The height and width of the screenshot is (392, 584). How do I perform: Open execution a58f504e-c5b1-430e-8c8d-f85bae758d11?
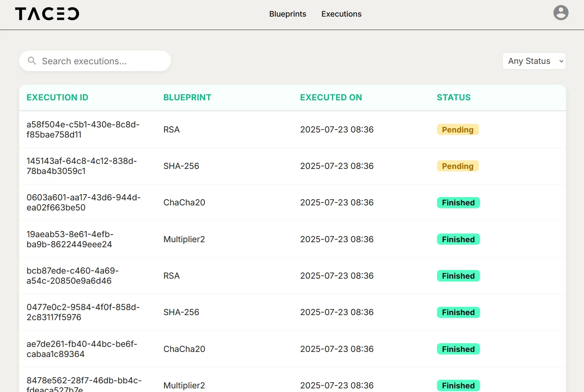83,130
